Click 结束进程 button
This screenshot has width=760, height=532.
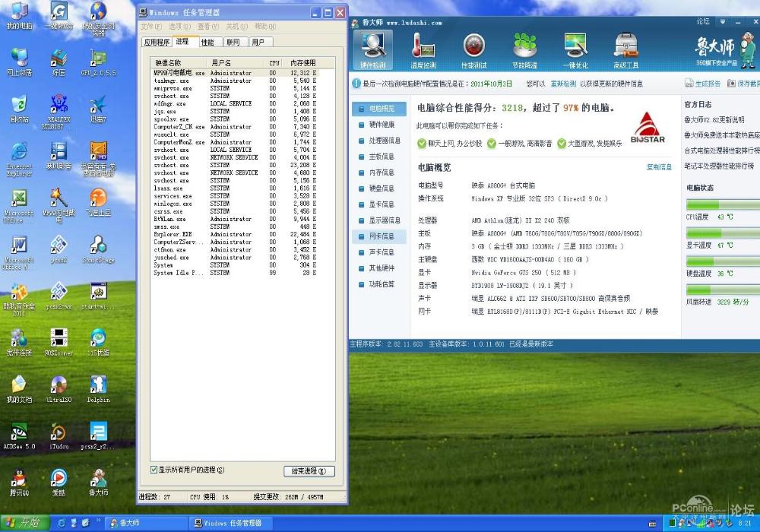[x=309, y=471]
